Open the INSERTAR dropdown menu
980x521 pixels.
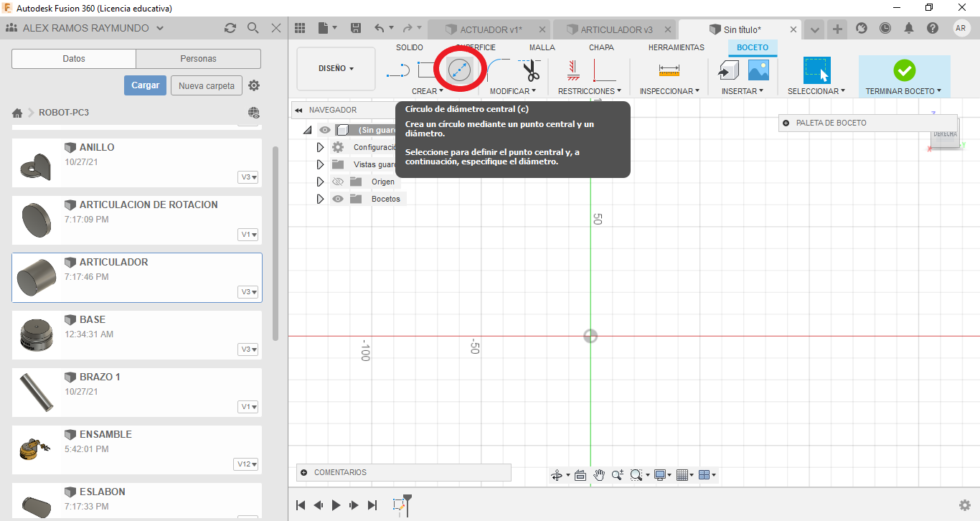coord(743,91)
